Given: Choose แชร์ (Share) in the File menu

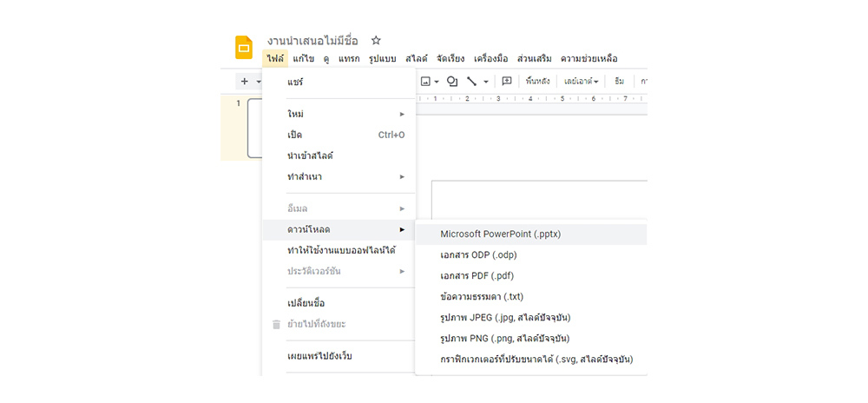Looking at the screenshot, I should (339, 83).
